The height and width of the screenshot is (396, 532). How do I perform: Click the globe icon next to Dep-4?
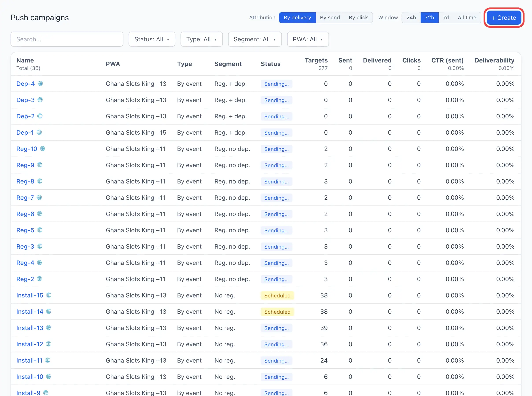40,83
